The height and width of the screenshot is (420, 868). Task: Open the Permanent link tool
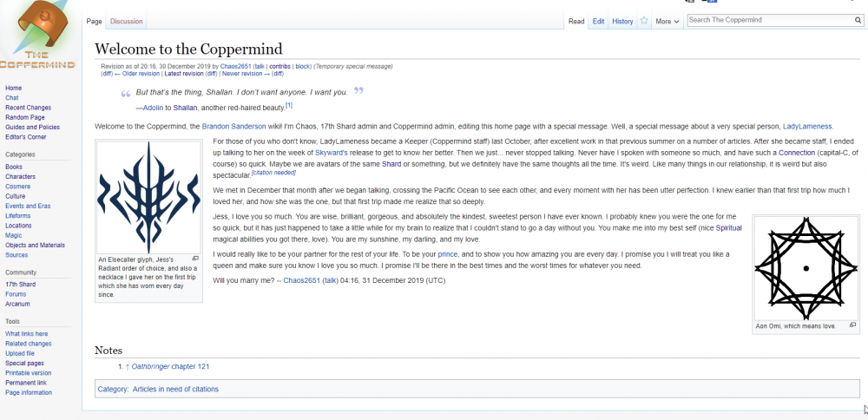pos(26,383)
